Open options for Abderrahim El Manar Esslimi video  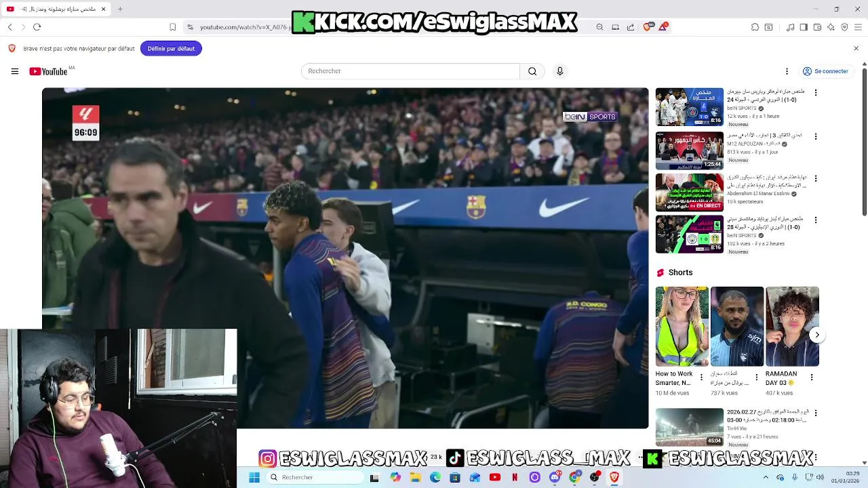(x=816, y=178)
